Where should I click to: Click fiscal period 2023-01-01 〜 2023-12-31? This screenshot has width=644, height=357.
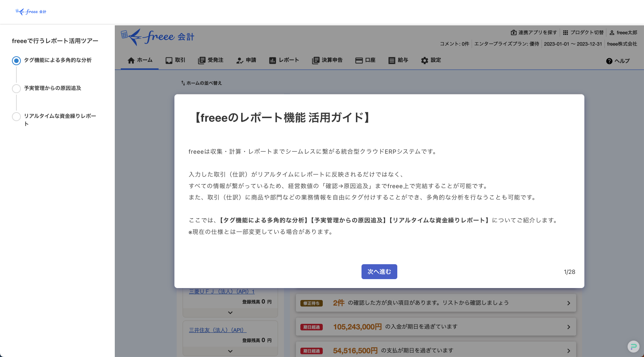tap(573, 44)
